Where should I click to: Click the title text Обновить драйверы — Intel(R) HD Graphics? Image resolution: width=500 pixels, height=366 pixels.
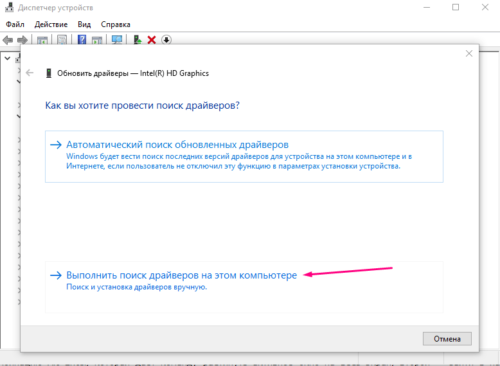[133, 73]
